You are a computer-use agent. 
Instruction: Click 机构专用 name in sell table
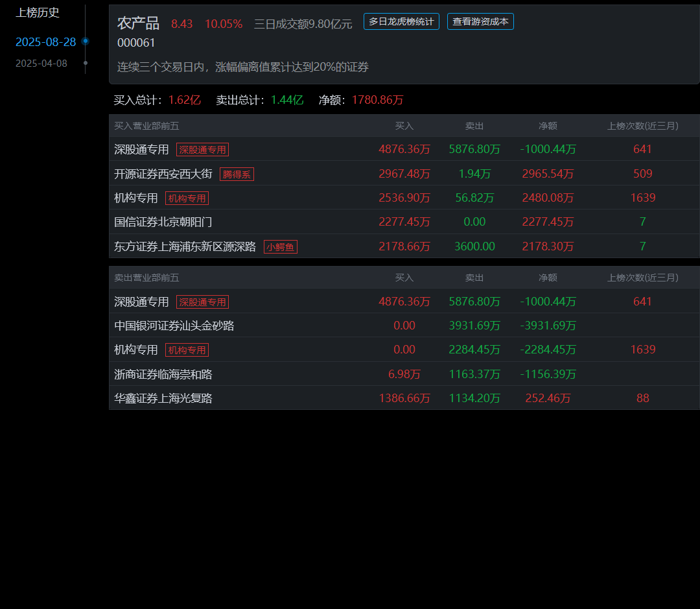135,350
